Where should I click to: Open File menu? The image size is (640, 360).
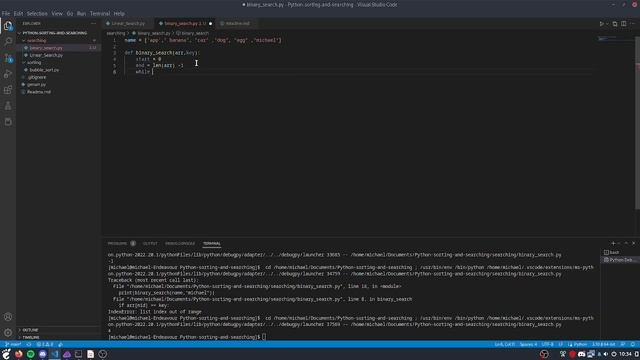click(6, 13)
